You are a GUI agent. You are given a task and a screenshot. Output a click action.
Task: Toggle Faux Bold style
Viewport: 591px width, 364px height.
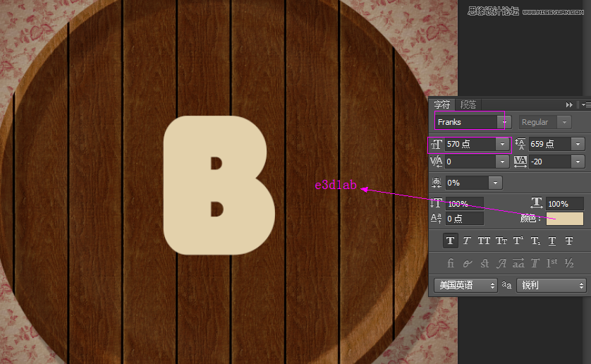point(450,241)
